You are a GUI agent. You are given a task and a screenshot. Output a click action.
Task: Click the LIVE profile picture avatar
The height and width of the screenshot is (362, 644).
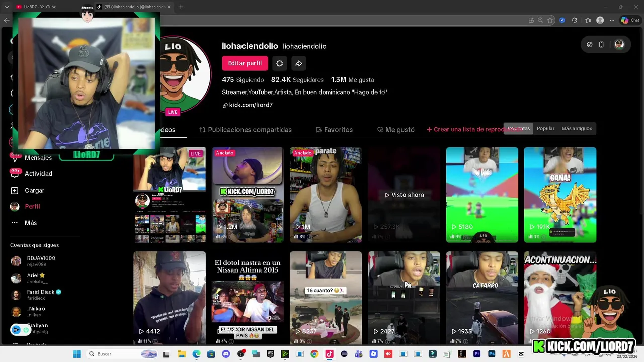coord(184,75)
